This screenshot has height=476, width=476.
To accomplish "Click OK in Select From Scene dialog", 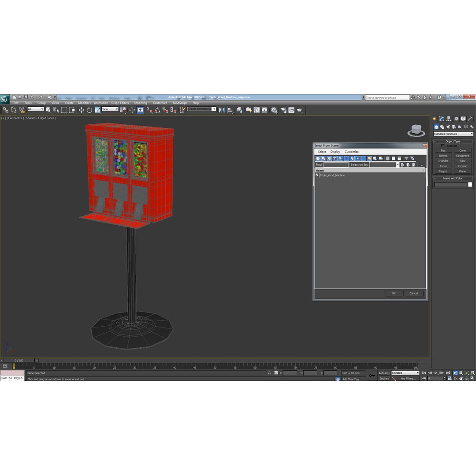I will pyautogui.click(x=394, y=293).
